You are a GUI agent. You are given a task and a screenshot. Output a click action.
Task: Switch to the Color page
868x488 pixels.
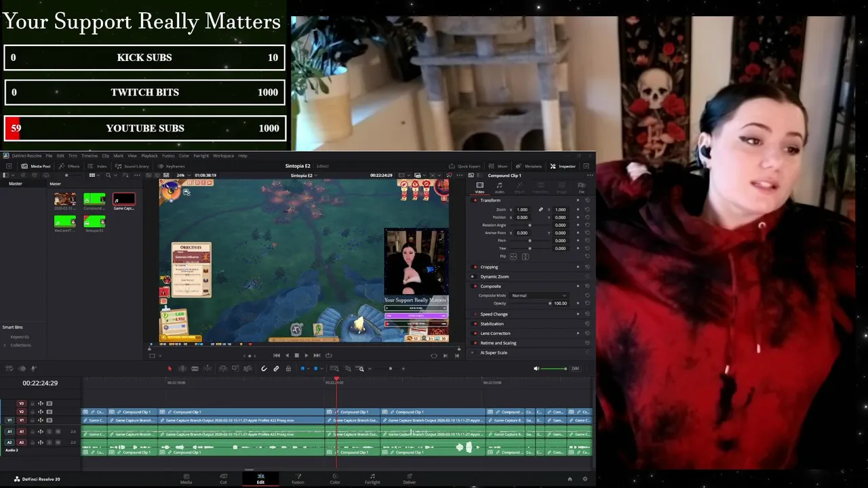click(x=335, y=479)
